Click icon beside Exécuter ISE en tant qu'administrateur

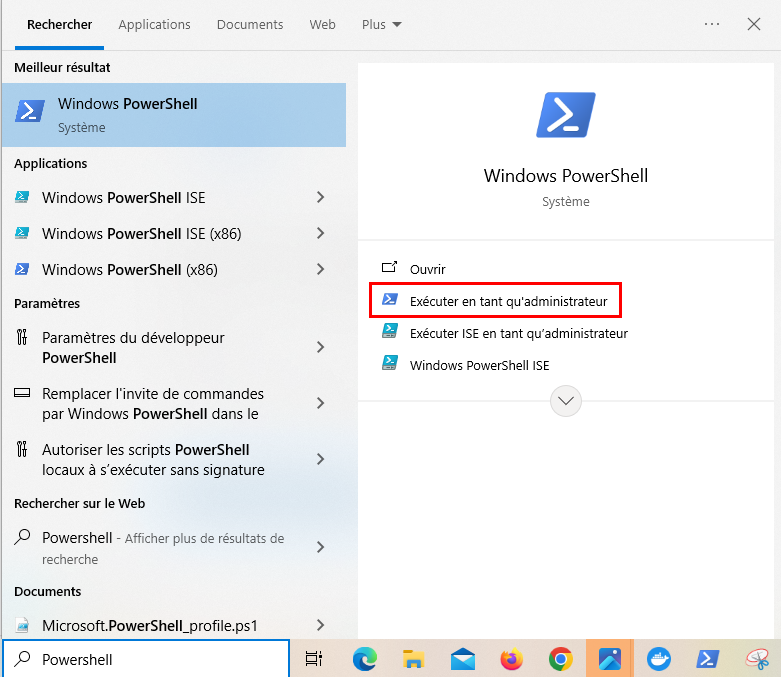point(390,331)
